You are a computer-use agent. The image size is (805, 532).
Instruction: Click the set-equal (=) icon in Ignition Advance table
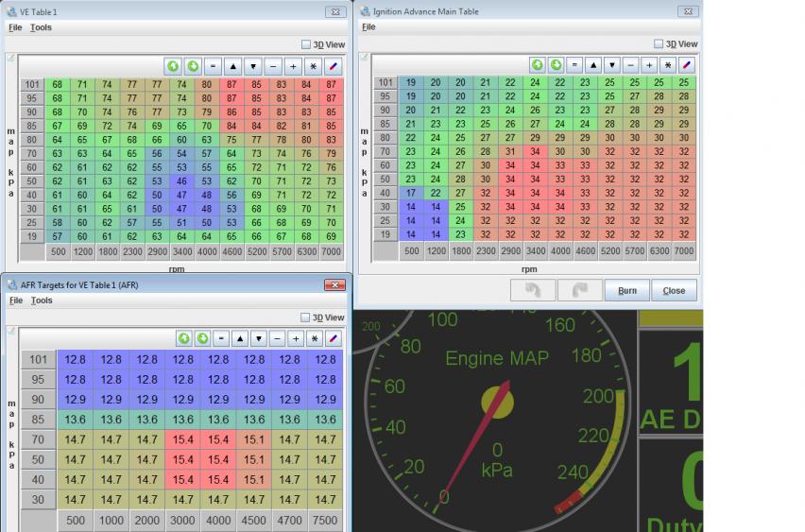tap(574, 65)
